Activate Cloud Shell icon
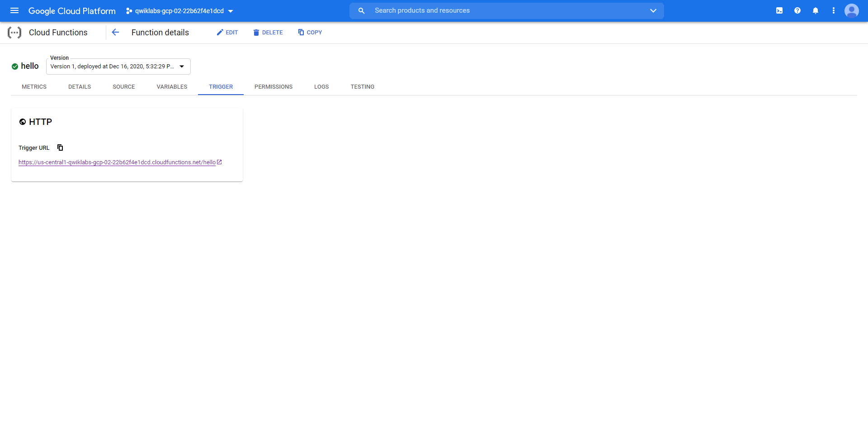The image size is (868, 424). pyautogui.click(x=779, y=10)
